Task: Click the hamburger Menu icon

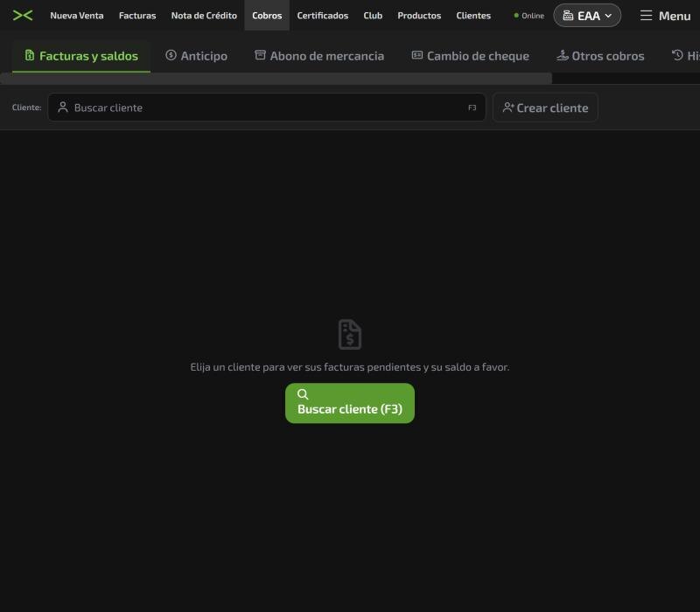Action: 646,16
